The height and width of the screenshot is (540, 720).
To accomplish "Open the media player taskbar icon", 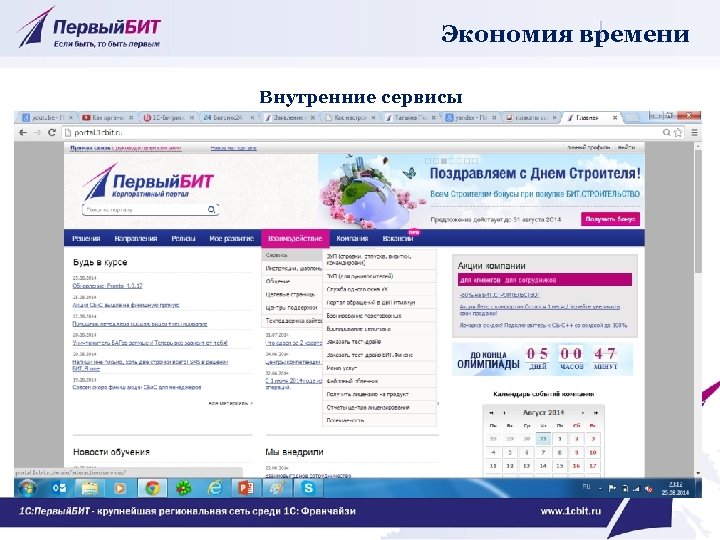I will coord(120,488).
